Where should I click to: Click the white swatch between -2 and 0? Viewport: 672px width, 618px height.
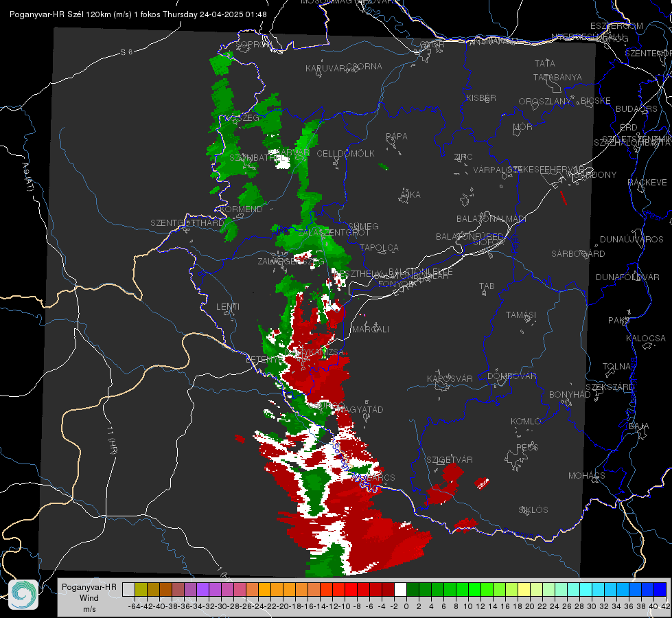(x=400, y=589)
